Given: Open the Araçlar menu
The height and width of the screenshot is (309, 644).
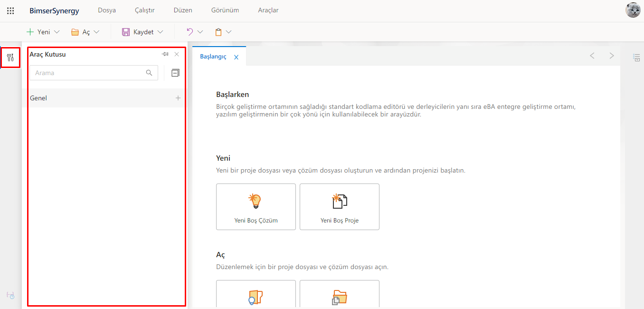Looking at the screenshot, I should pyautogui.click(x=268, y=10).
